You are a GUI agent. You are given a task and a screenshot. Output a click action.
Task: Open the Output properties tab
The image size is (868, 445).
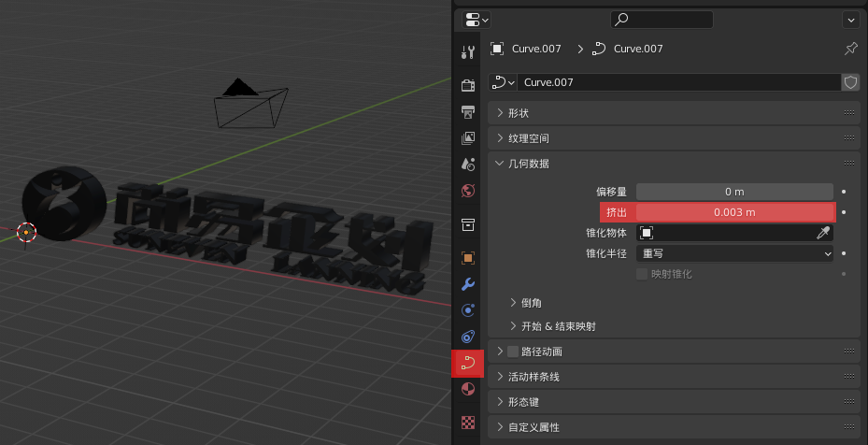(468, 112)
